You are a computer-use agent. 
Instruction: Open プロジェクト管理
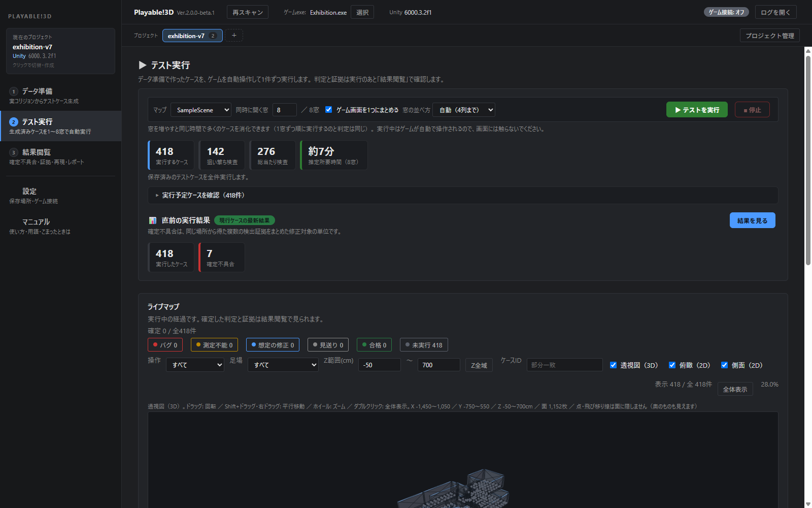(770, 36)
